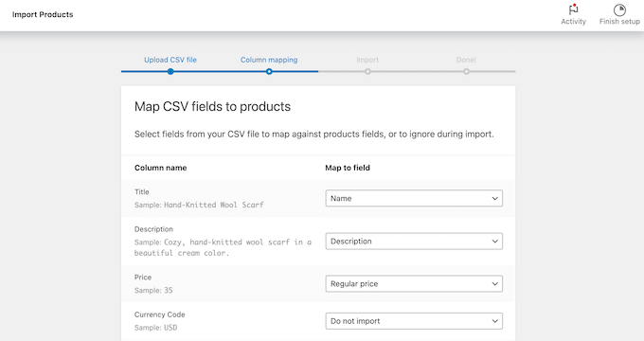Open the Description mapping dropdown
Screen dimensions: 644x341
pos(414,242)
